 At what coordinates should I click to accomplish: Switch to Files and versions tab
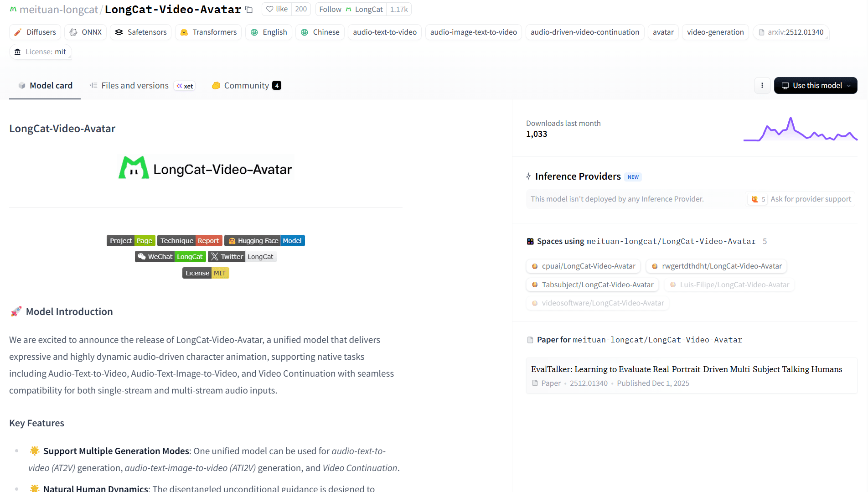[x=135, y=85]
